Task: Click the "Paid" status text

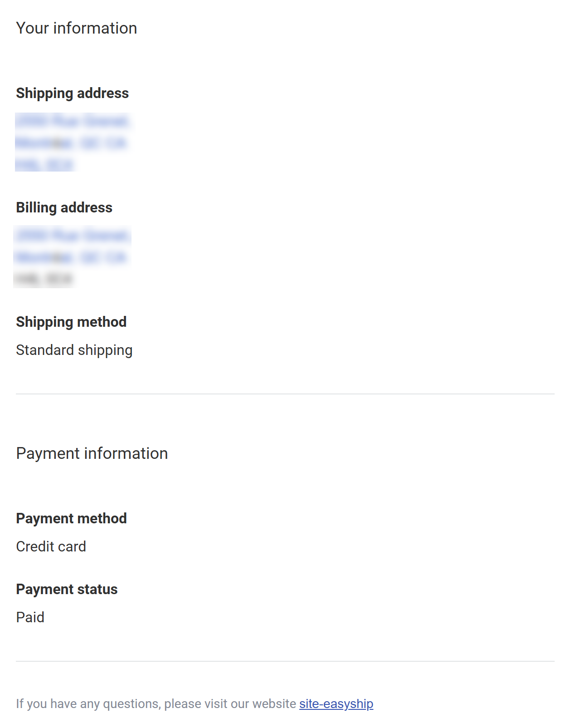Action: pos(30,617)
